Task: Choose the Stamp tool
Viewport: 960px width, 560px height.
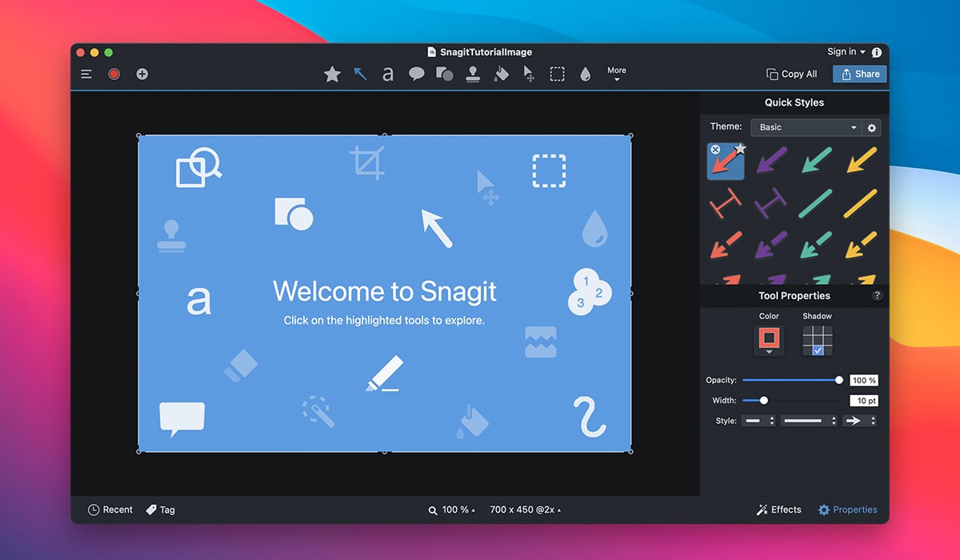Action: (x=474, y=74)
